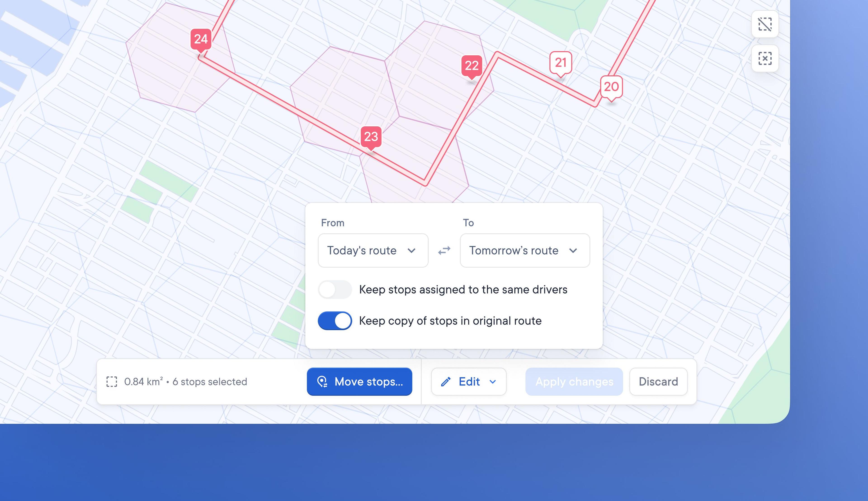The height and width of the screenshot is (501, 868).
Task: Click Apply changes button
Action: click(574, 382)
